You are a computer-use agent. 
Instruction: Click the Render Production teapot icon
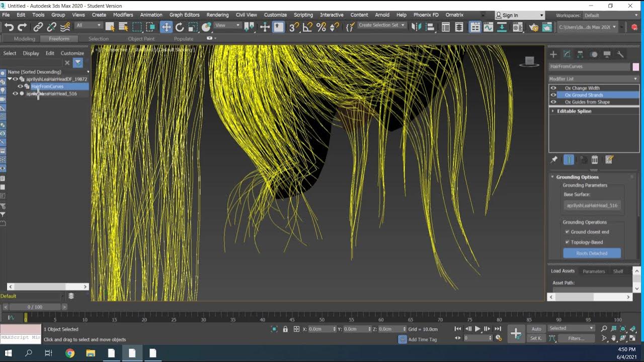pyautogui.click(x=547, y=27)
